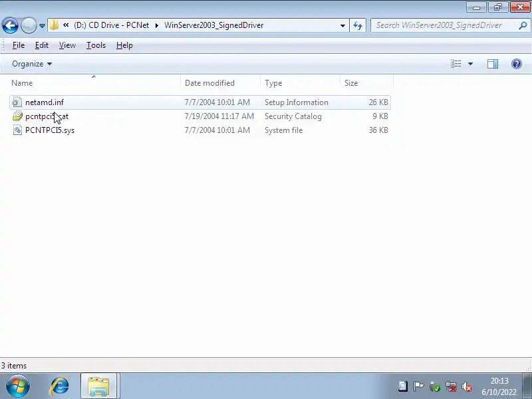Screen dimensions: 532x399
Task: Sort by Date modified column
Action: pos(221,83)
